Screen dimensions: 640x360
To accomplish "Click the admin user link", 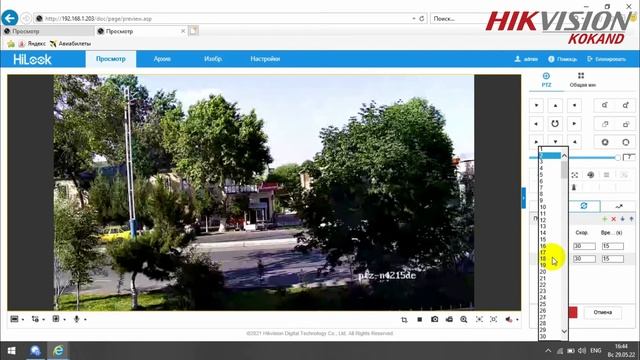I will click(x=526, y=59).
